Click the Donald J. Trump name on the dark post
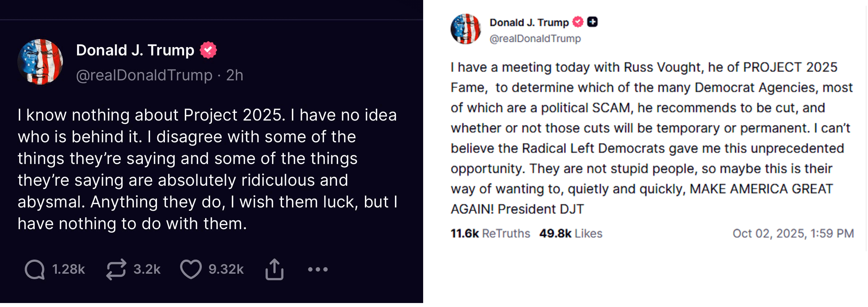 135,50
